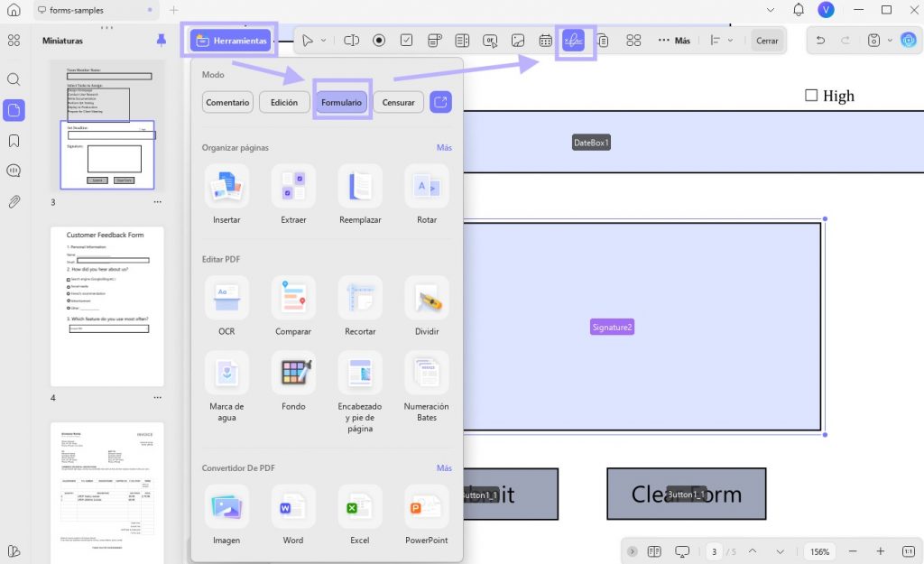924x564 pixels.
Task: Open the Dividir tool
Action: 427,306
